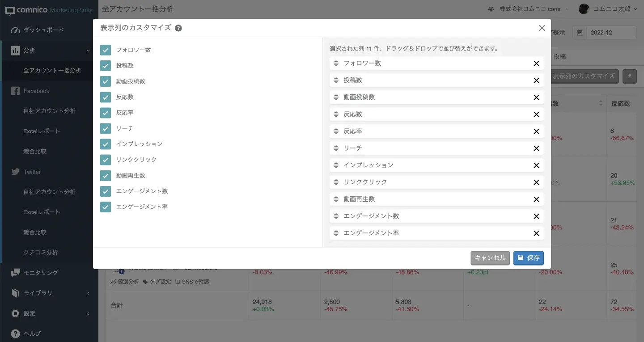
Task: Click the reorder handle of リンククリック row
Action: pyautogui.click(x=336, y=182)
